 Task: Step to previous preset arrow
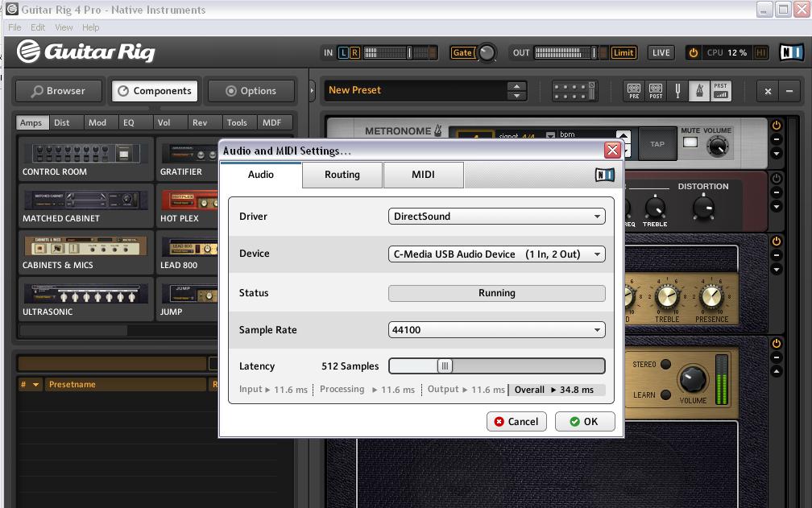pyautogui.click(x=517, y=86)
